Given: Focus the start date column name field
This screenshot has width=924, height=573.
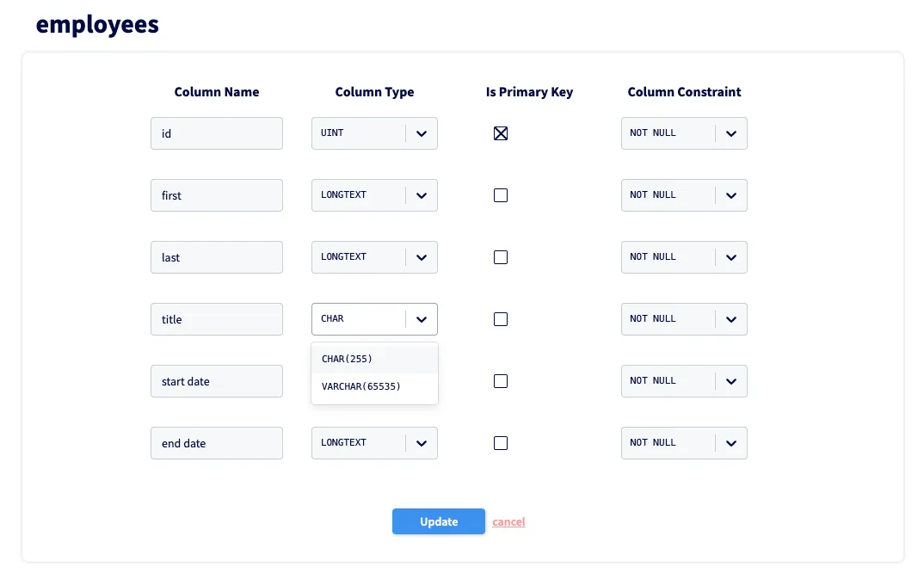Looking at the screenshot, I should click(217, 381).
